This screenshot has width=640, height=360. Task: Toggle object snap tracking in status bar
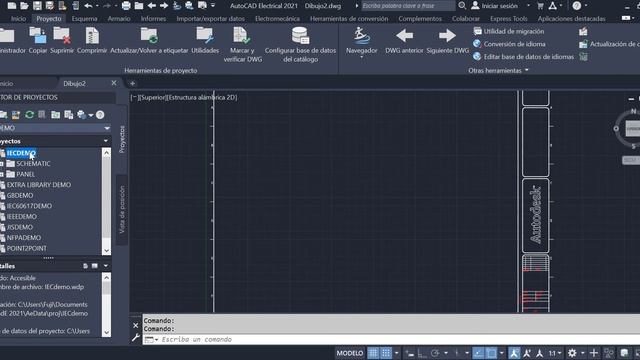tap(478, 353)
